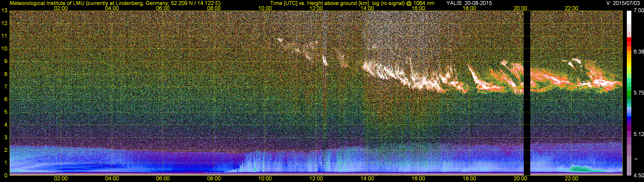Click the 3 km height axis label
Screen dimensions: 644x182
(x=6, y=137)
